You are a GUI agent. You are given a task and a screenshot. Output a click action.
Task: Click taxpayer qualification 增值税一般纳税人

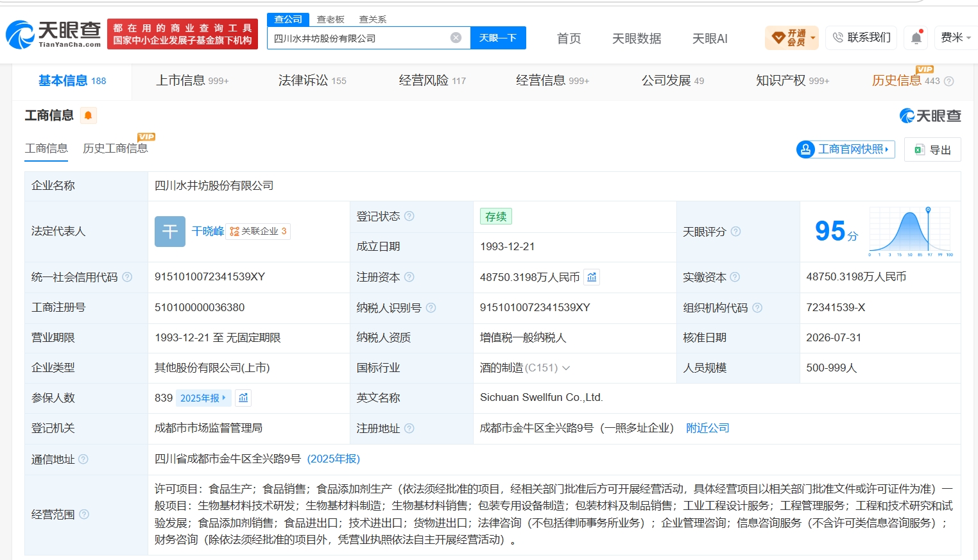(x=523, y=338)
